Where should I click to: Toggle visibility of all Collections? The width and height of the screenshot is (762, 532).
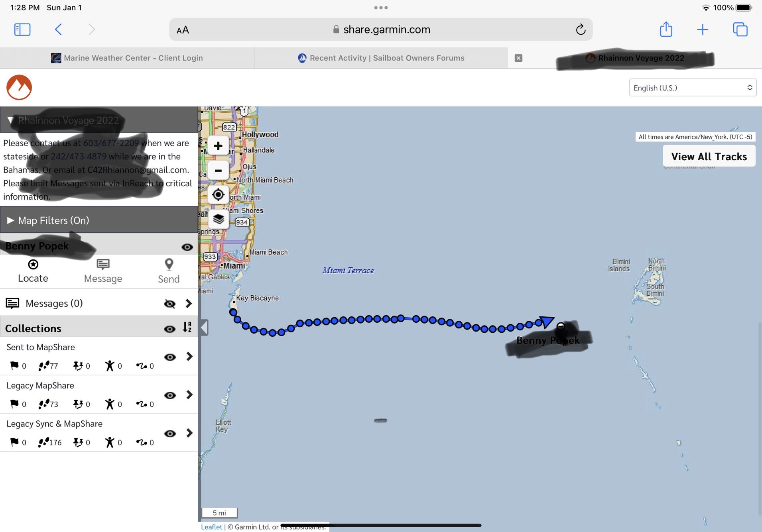[x=170, y=329]
